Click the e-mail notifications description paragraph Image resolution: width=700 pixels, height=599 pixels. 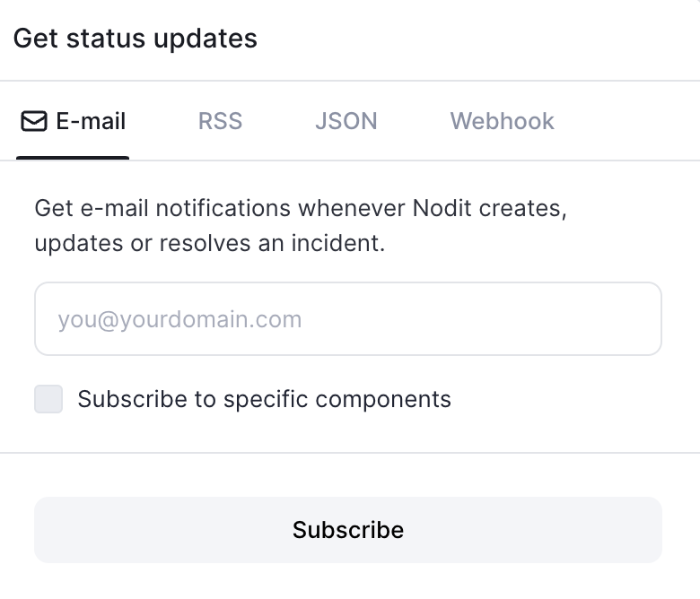301,226
